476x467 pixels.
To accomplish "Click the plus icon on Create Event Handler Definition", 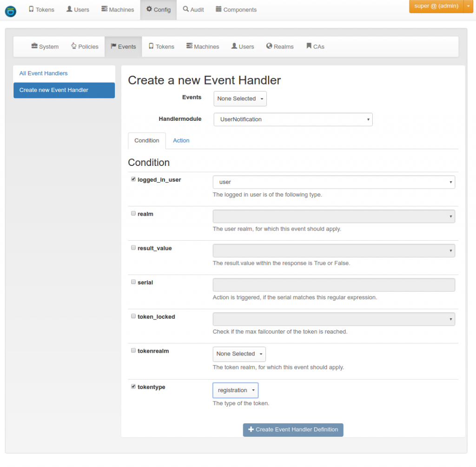I will (x=251, y=429).
